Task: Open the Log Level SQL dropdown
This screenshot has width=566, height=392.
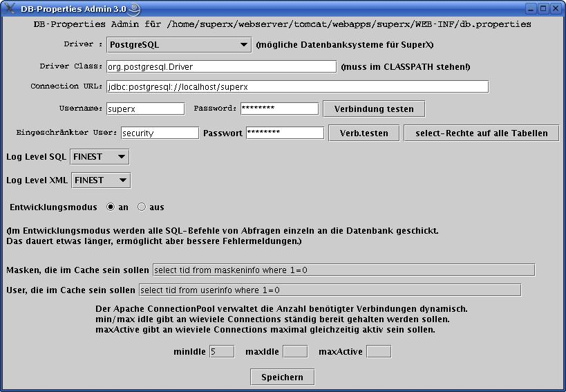Action: (100, 157)
